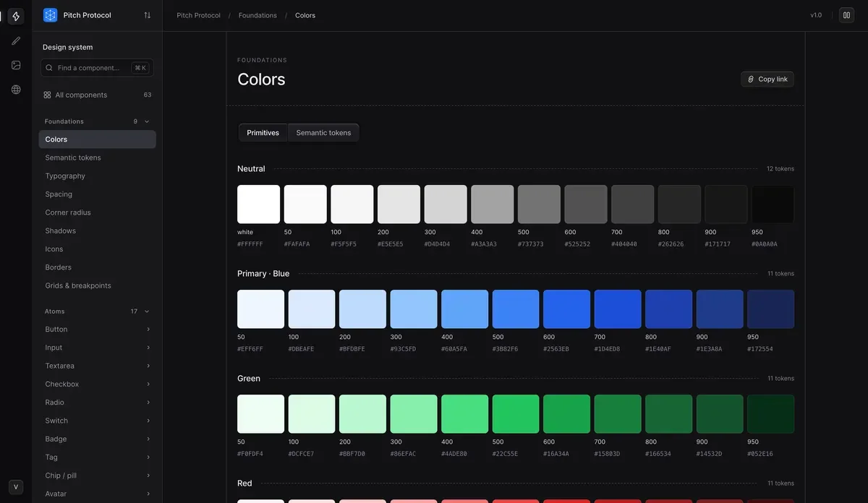
Task: Expand the Input item chevron
Action: tap(148, 348)
